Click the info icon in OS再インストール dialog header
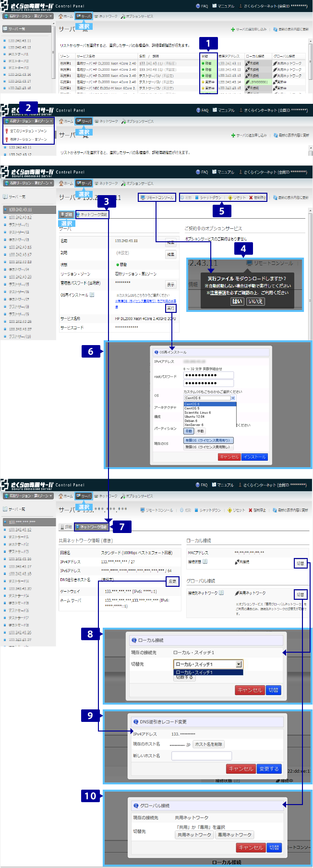The width and height of the screenshot is (313, 868). 156,352
